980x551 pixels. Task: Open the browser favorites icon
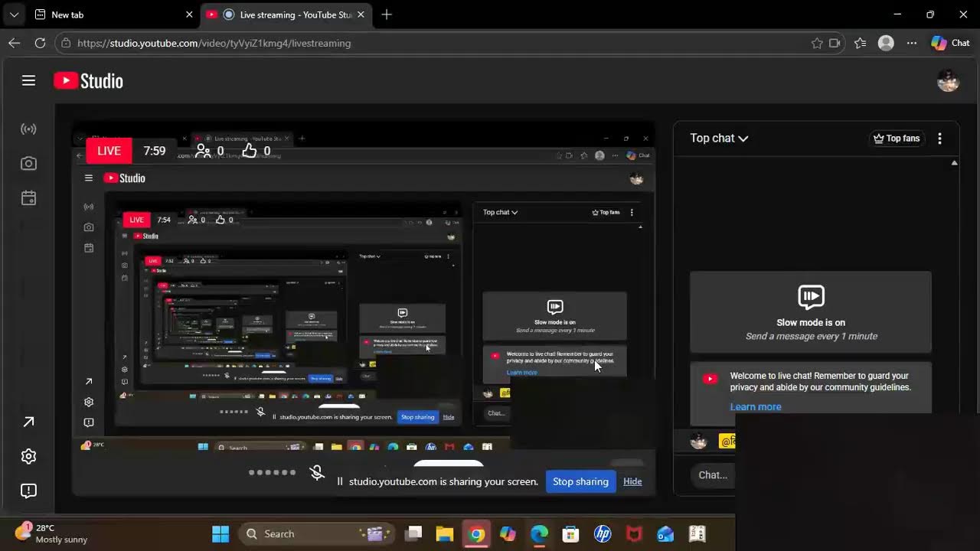tap(861, 43)
